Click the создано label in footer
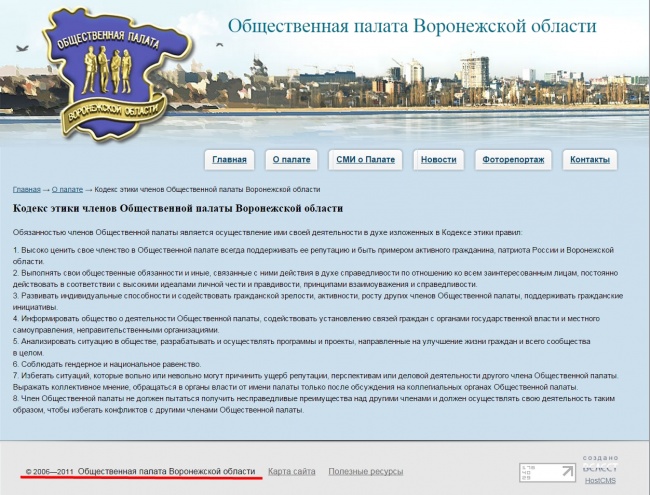The width and height of the screenshot is (650, 495). (x=600, y=458)
